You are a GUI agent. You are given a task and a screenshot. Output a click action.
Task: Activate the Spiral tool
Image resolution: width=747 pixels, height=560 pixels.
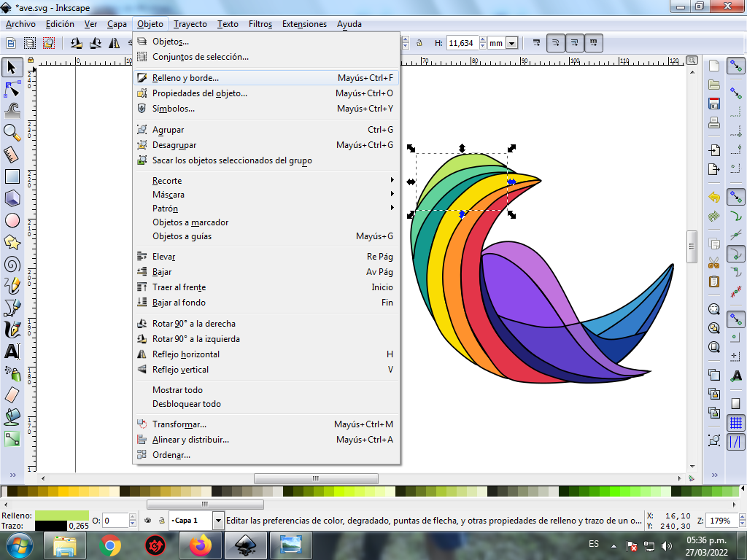click(x=12, y=264)
